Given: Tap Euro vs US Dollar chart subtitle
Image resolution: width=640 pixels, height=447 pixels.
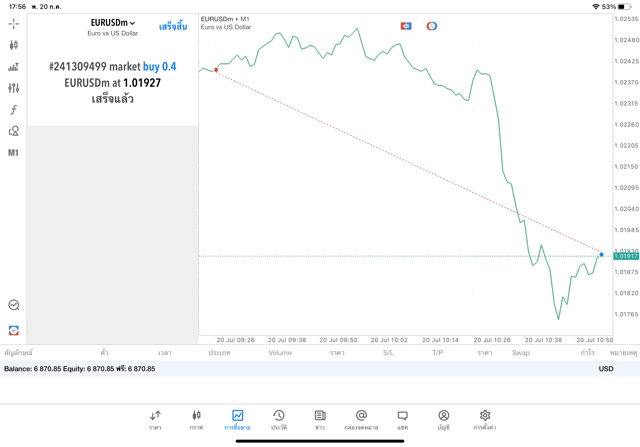Looking at the screenshot, I should (x=226, y=27).
